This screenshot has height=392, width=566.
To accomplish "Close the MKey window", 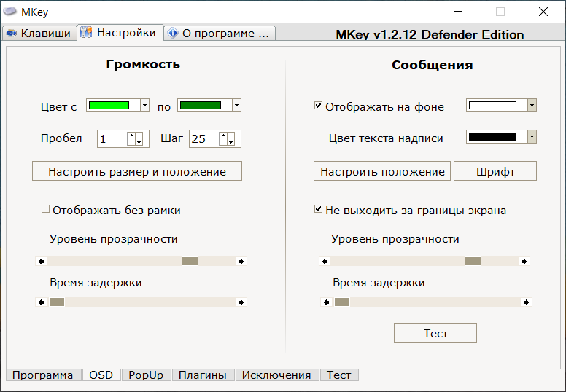I will [x=543, y=12].
